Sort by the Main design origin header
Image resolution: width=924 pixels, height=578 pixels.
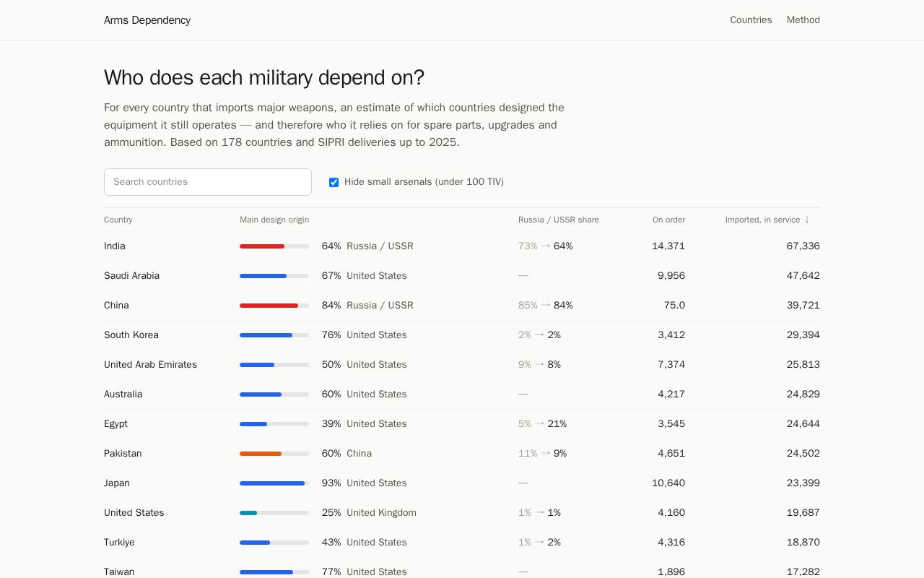pos(274,220)
